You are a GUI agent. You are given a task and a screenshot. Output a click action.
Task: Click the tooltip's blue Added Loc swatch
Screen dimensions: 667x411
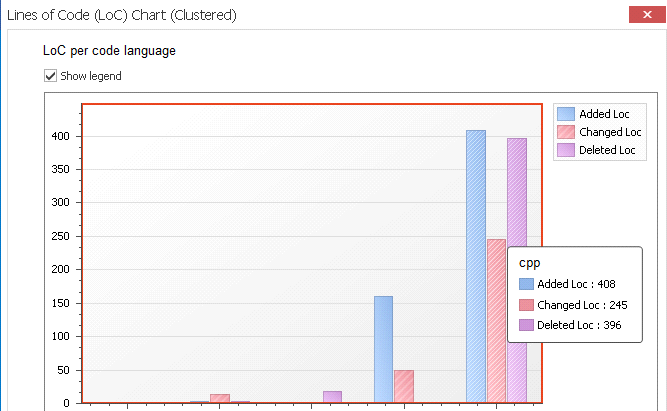(527, 284)
